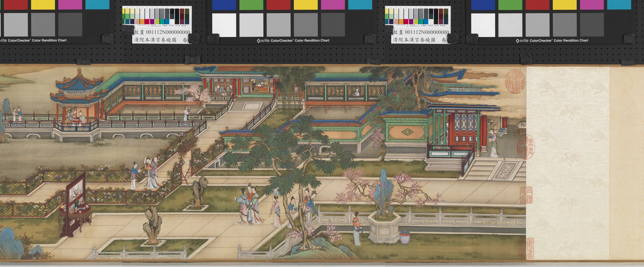Click the round red seal at the painting's top right

(515, 82)
